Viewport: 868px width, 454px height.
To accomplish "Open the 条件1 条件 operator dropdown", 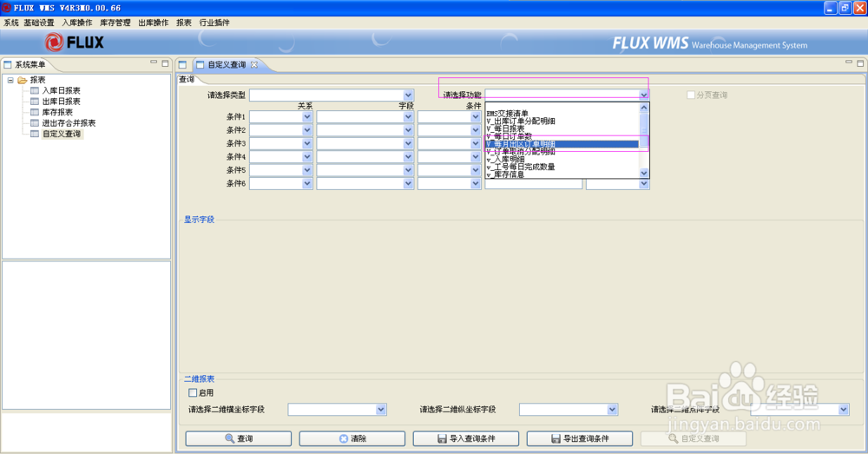I will (476, 117).
